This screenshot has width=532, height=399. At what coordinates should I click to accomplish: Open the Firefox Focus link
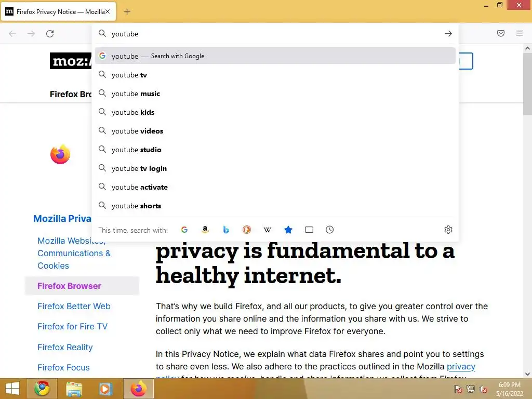63,367
